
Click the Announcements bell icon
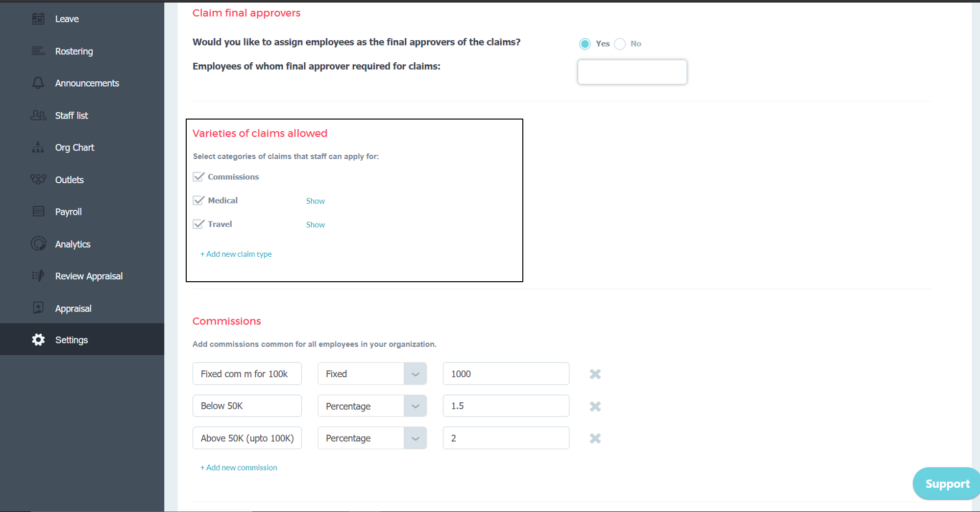click(x=38, y=83)
